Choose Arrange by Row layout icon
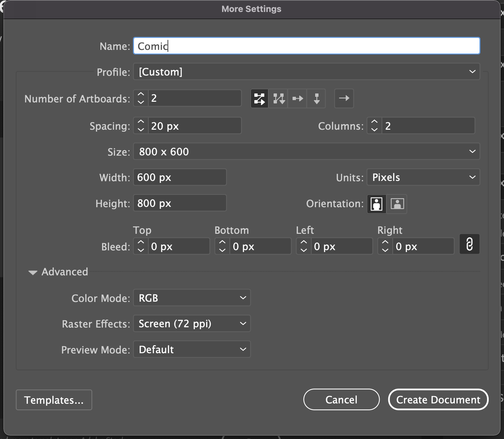Screen dimensions: 504x439 [x=298, y=99]
